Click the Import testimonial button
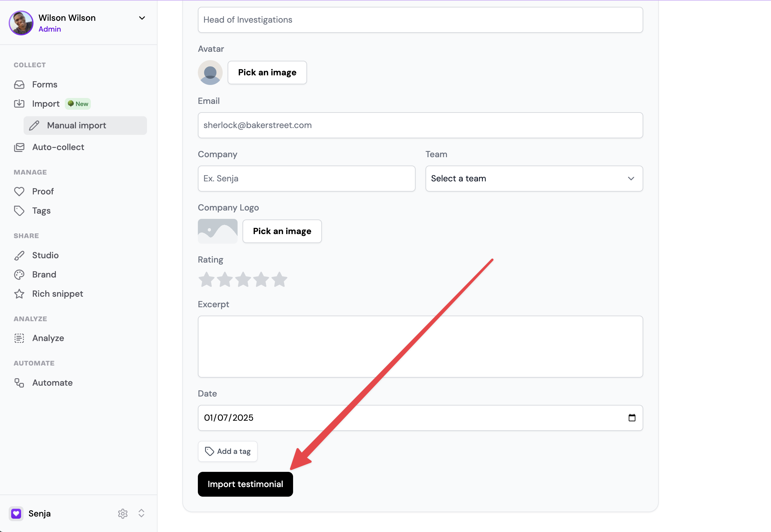 click(x=245, y=484)
